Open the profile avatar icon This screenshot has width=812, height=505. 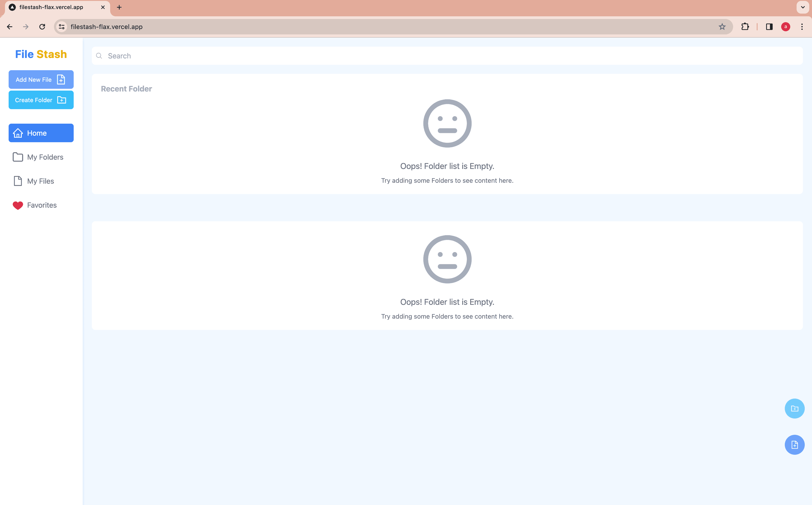(785, 27)
